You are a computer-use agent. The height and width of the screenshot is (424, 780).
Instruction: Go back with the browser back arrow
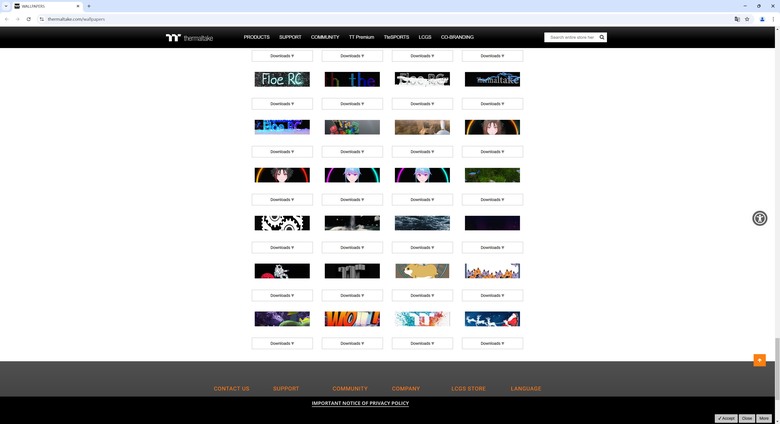pos(6,19)
